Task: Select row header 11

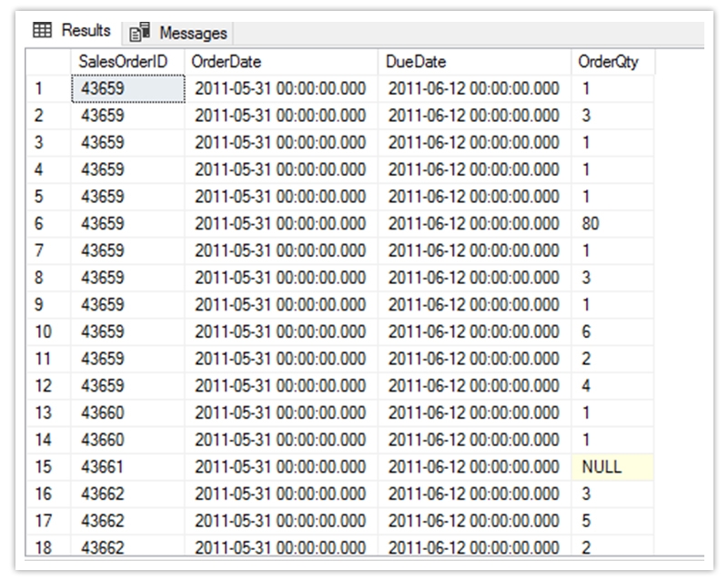Action: pos(48,359)
